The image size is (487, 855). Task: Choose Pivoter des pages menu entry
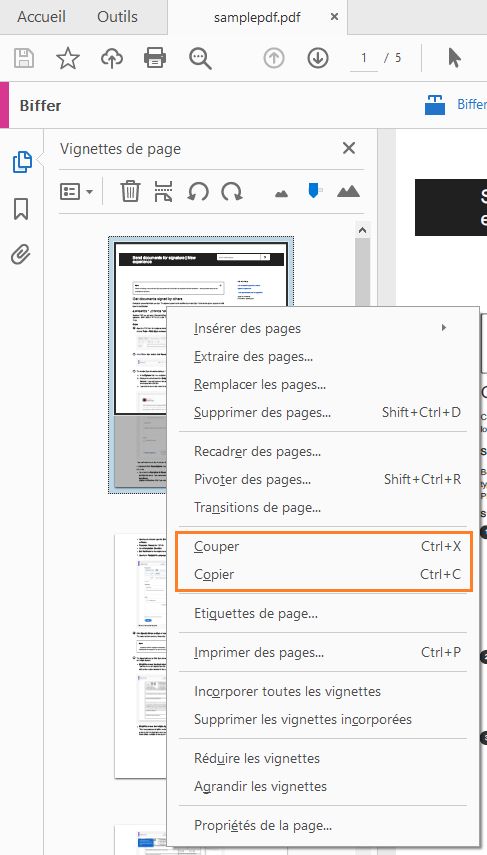click(x=321, y=479)
